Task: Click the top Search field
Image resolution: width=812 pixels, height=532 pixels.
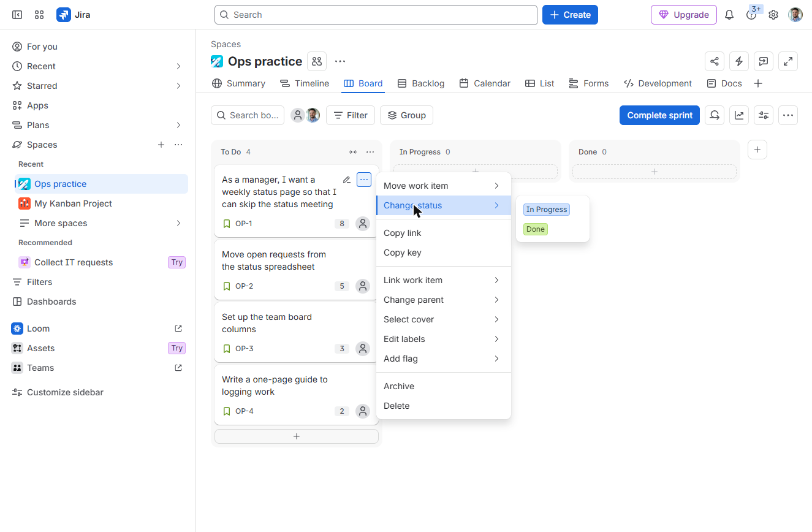Action: pos(376,15)
